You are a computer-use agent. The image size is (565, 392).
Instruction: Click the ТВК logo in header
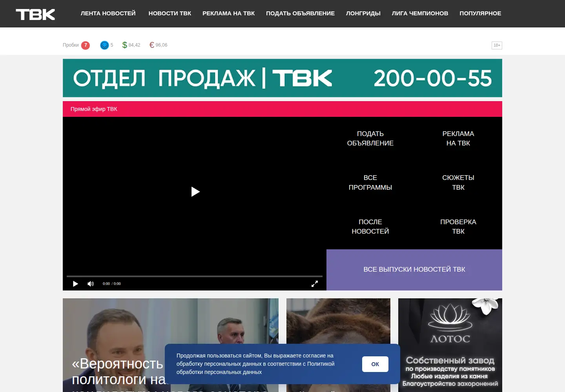point(35,15)
